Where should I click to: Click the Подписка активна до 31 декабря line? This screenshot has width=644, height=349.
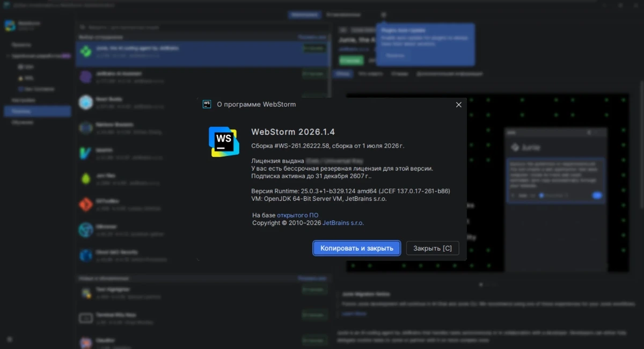[x=311, y=176]
